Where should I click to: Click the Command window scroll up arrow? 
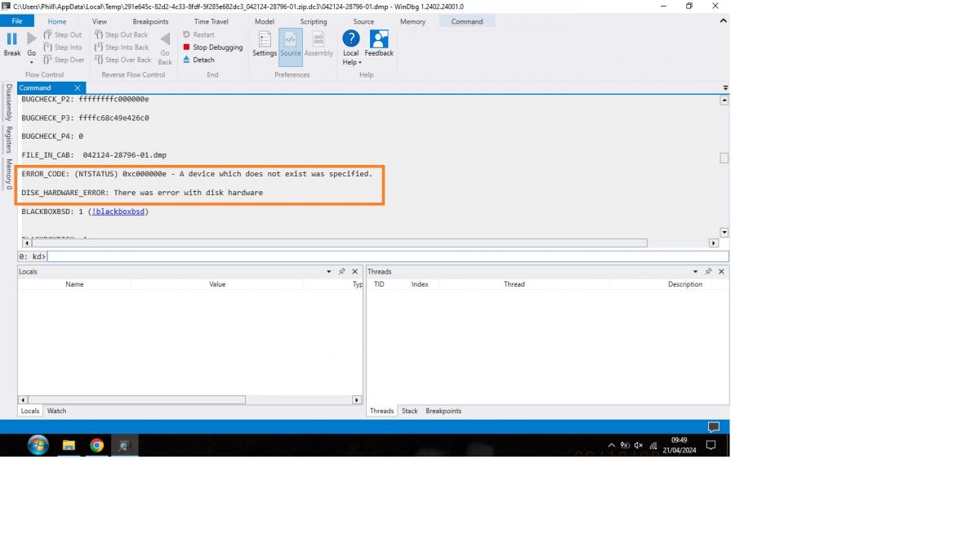(724, 100)
